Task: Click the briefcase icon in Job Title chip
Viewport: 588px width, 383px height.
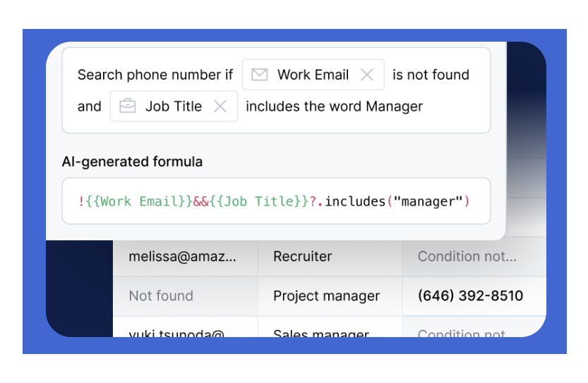Action: 128,107
